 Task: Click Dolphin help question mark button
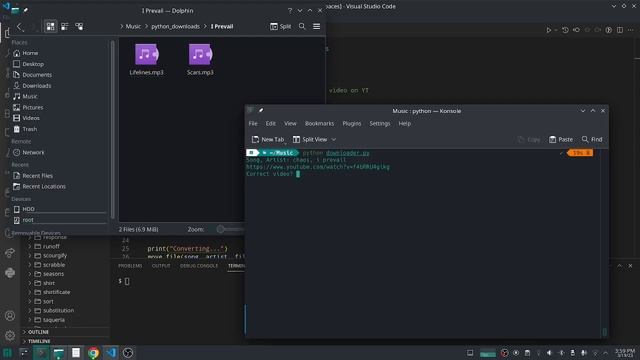point(290,11)
